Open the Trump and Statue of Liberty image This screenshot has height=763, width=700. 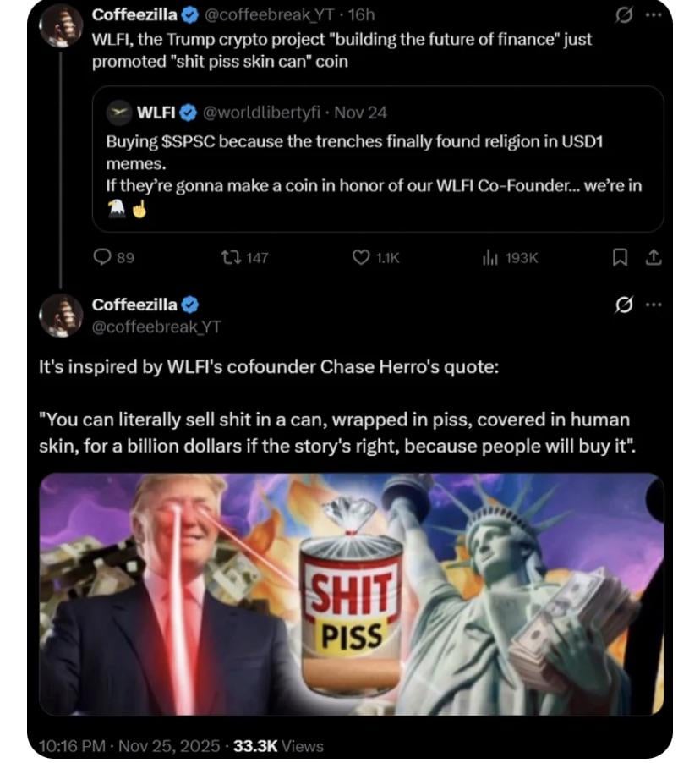[350, 594]
